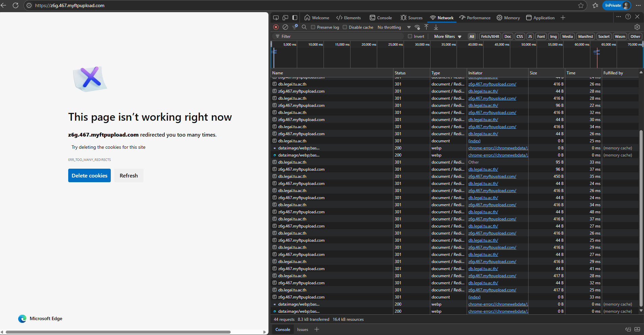Screen dimensions: 644x335
Task: Open Network panel settings gear
Action: 637,27
